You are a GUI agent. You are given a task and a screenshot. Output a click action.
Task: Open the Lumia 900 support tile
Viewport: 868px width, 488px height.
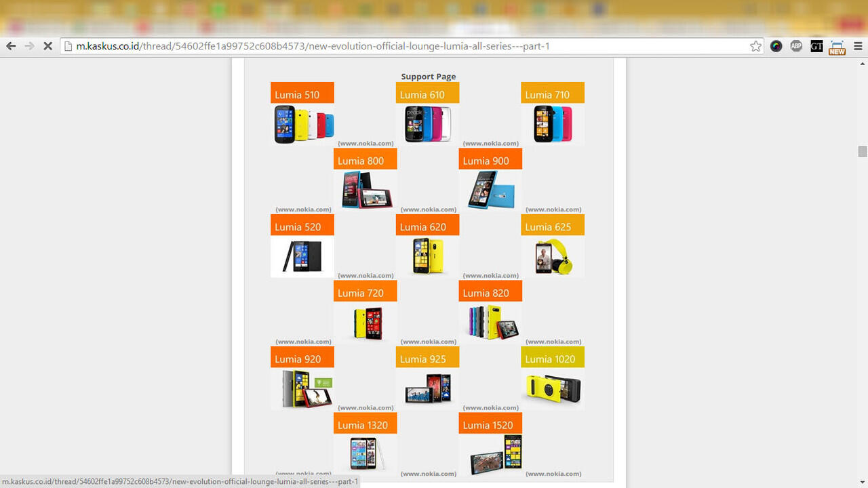(490, 179)
